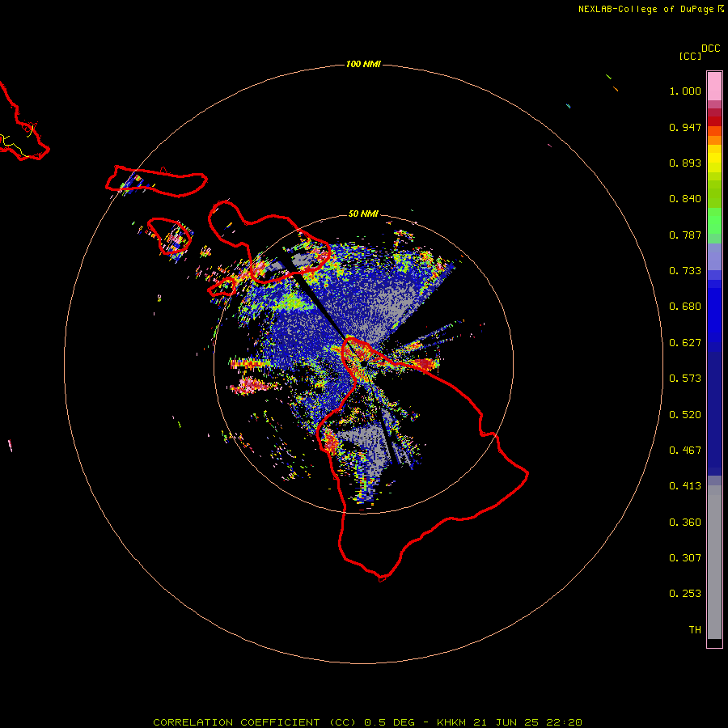Pick the orange swatch below 0.947
Image resolution: width=728 pixels, height=728 pixels.
click(x=714, y=140)
